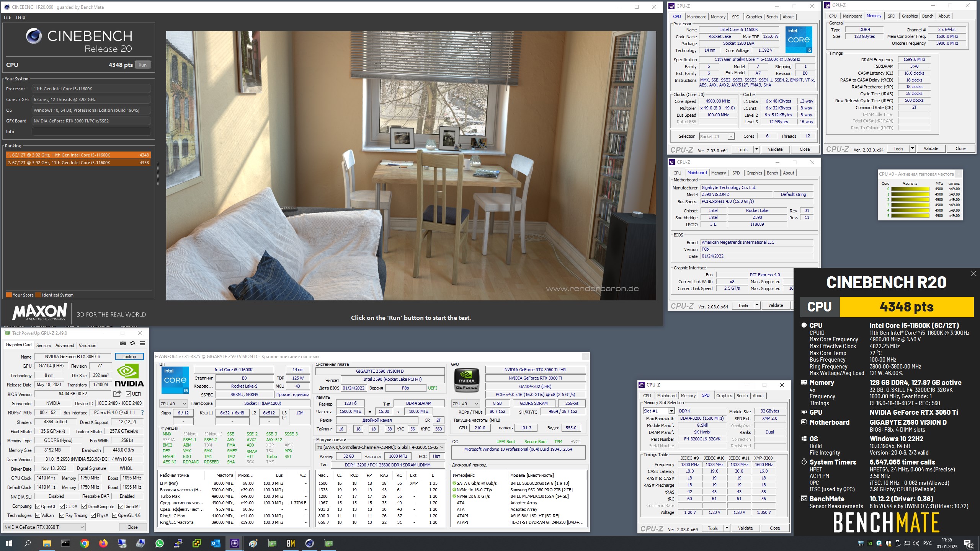
Task: Click the NVIDIA logo in GPU-Z
Action: [x=129, y=376]
